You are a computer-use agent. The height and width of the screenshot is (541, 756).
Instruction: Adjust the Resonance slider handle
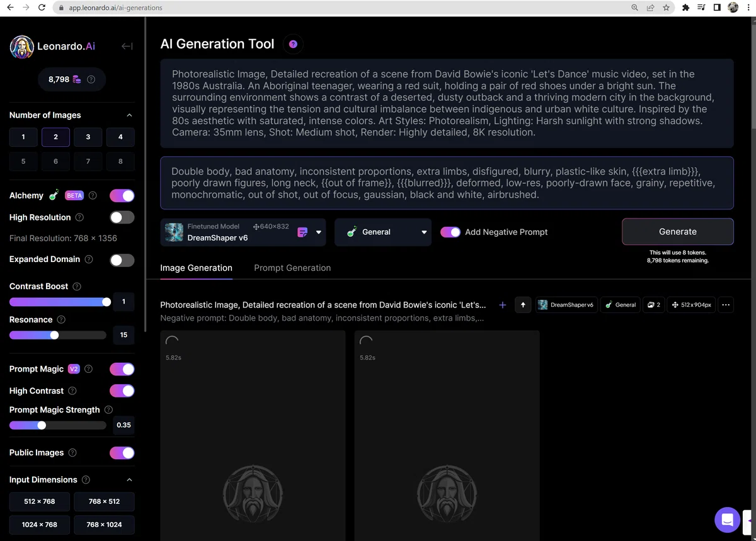coord(54,335)
